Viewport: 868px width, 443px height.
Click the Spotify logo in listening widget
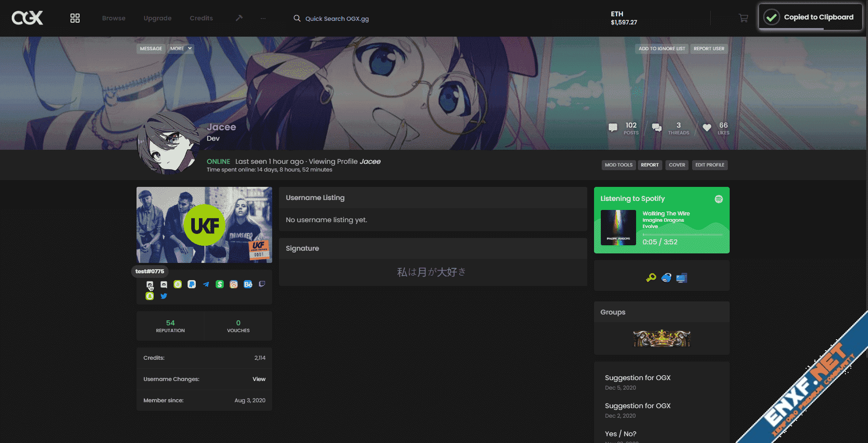tap(718, 199)
